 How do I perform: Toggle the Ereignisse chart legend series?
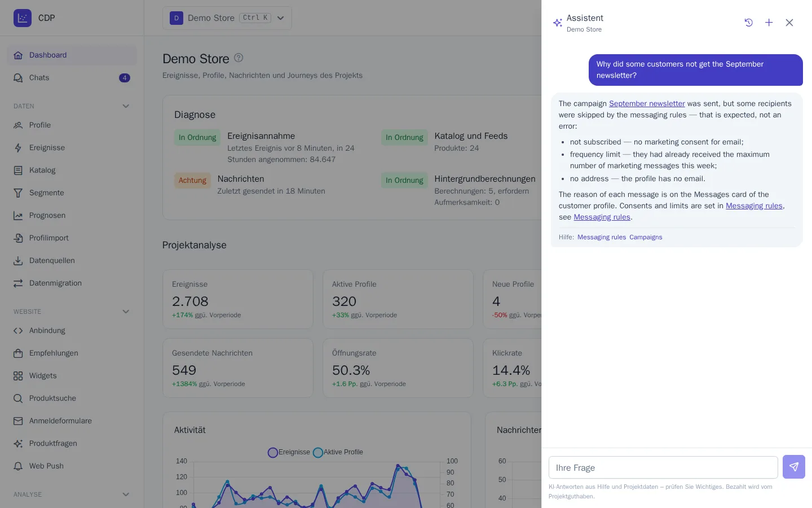[289, 452]
